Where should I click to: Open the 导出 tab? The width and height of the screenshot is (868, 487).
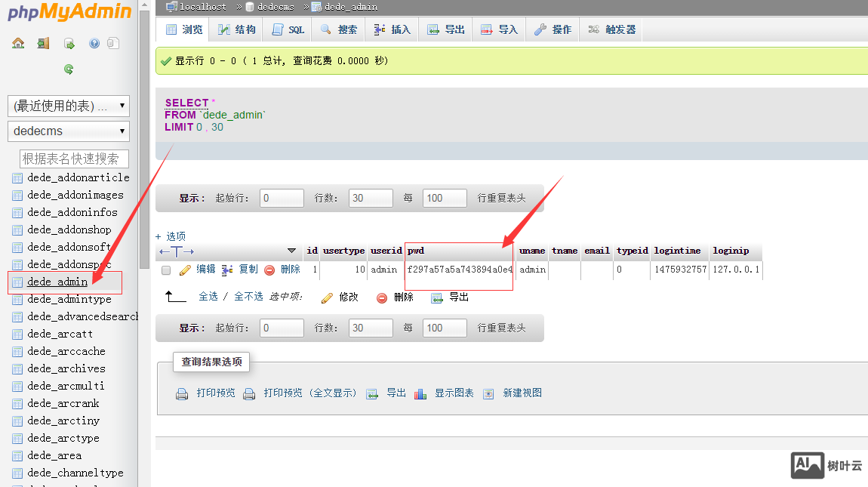[x=446, y=29]
